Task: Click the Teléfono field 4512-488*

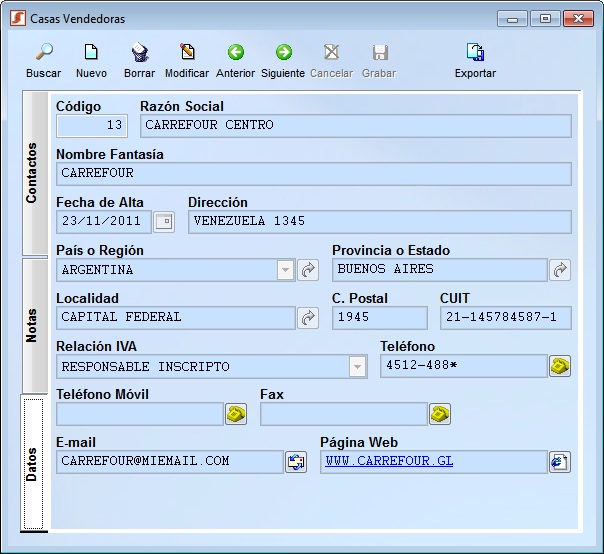Action: [x=464, y=366]
